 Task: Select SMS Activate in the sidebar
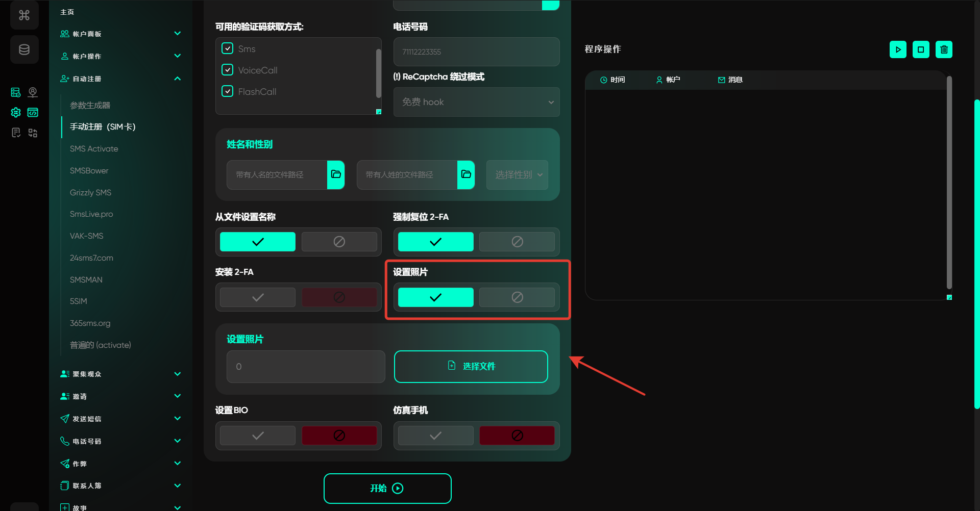94,149
